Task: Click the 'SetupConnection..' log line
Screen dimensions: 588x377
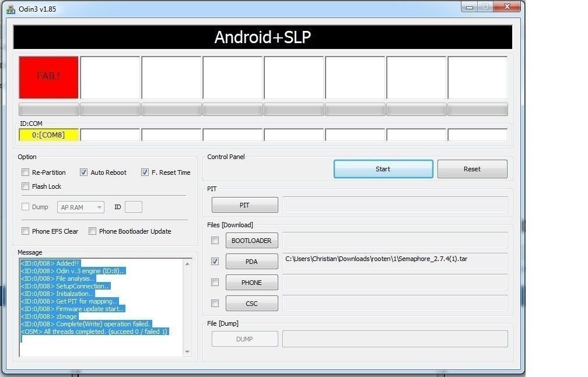Action: [65, 286]
